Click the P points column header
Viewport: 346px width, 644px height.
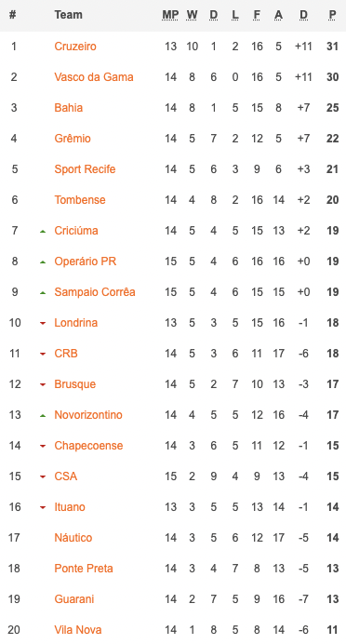332,15
